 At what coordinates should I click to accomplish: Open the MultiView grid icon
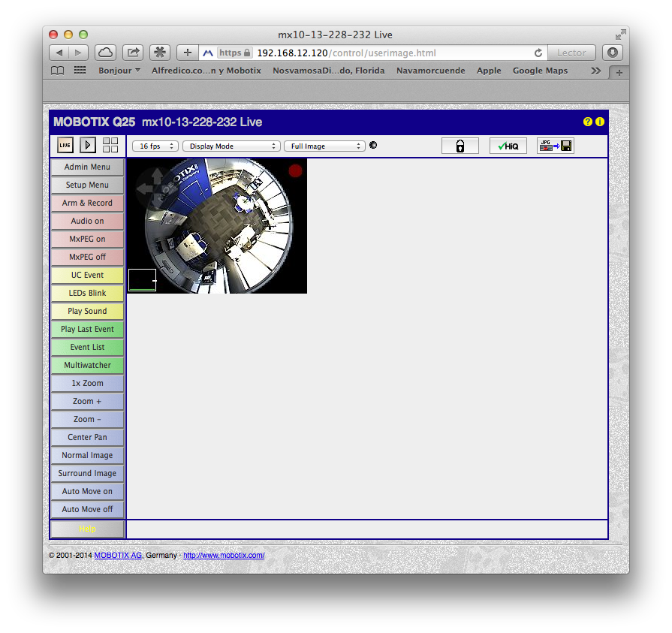coord(110,146)
